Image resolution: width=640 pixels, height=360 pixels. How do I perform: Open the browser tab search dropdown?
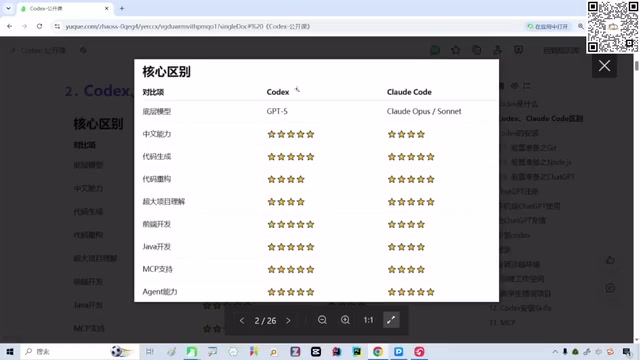pyautogui.click(x=8, y=8)
